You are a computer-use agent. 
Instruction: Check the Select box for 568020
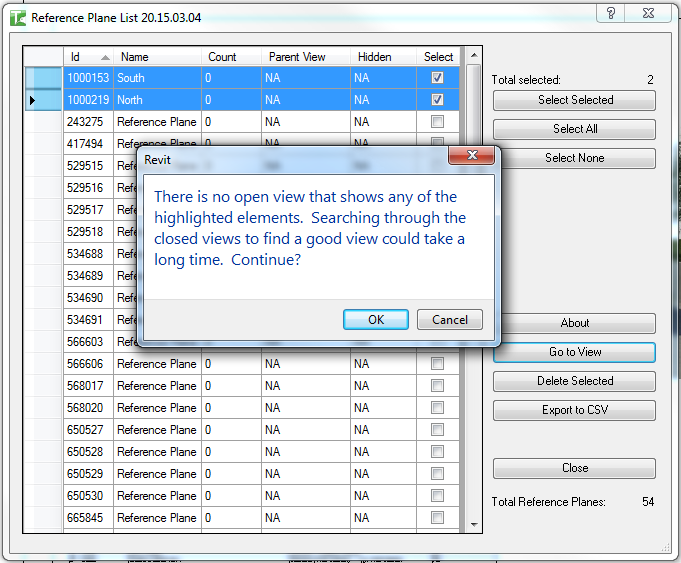pos(437,407)
